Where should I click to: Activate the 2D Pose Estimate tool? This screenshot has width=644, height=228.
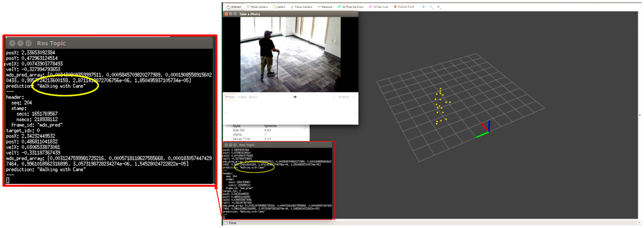pos(350,7)
